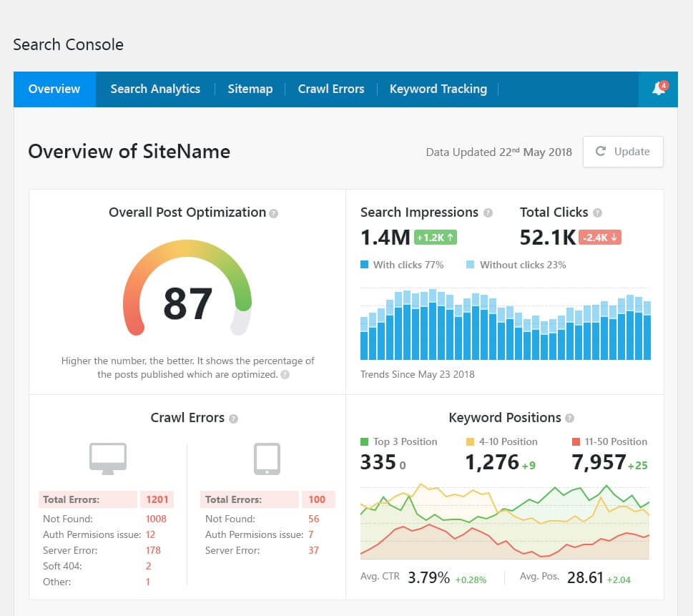Click the Update button
The width and height of the screenshot is (693, 616).
(623, 152)
